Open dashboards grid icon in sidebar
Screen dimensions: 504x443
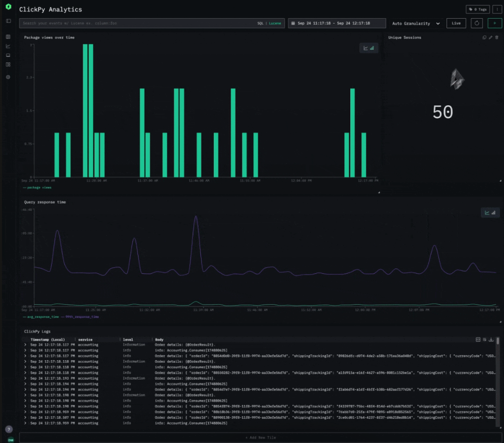point(8,64)
